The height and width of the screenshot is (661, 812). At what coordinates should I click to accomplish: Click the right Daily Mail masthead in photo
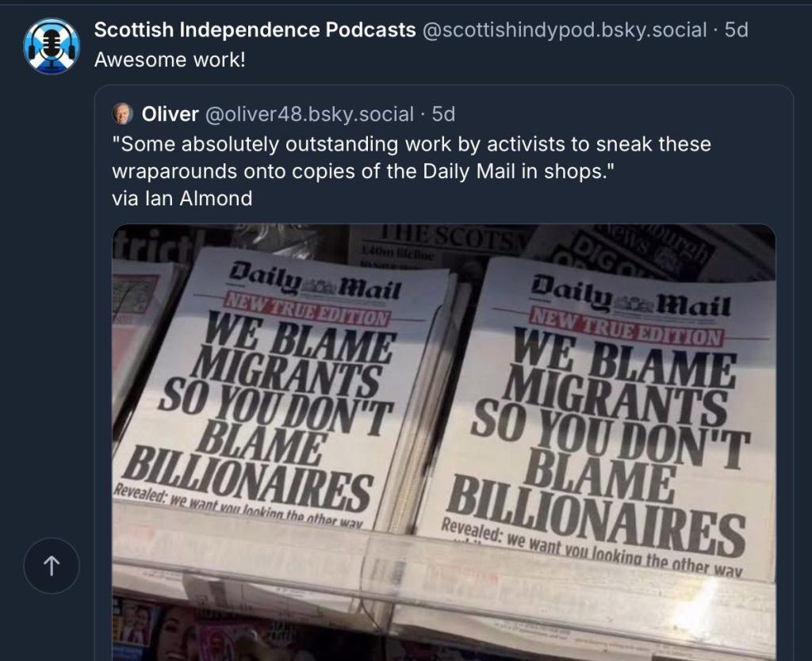point(631,296)
